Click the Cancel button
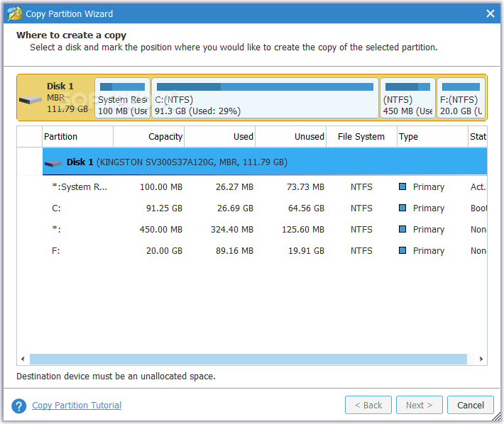 click(471, 405)
